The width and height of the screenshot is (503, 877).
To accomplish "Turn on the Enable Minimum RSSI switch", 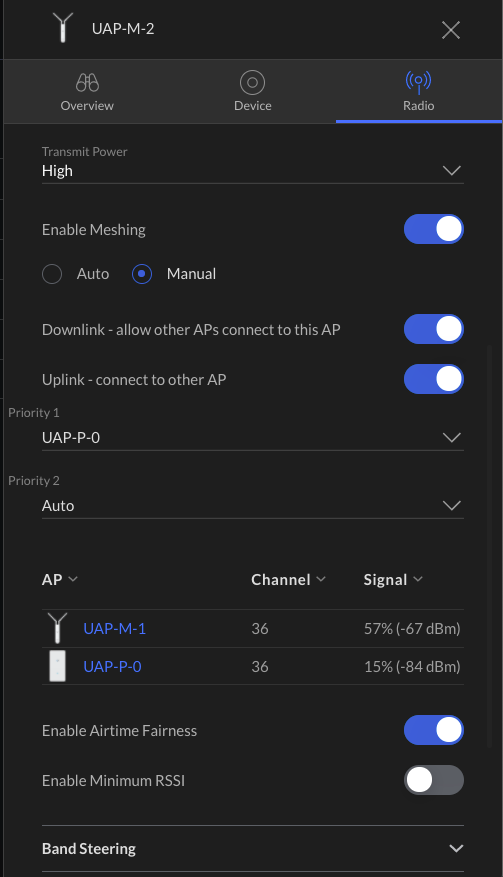I will tap(434, 780).
